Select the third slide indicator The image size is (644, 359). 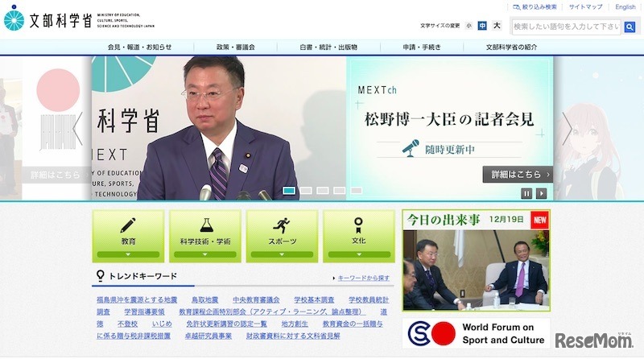323,191
